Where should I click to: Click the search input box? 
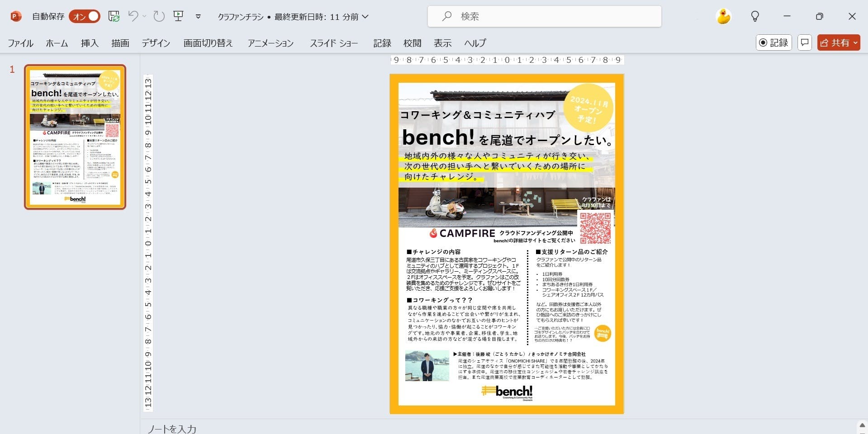click(544, 16)
